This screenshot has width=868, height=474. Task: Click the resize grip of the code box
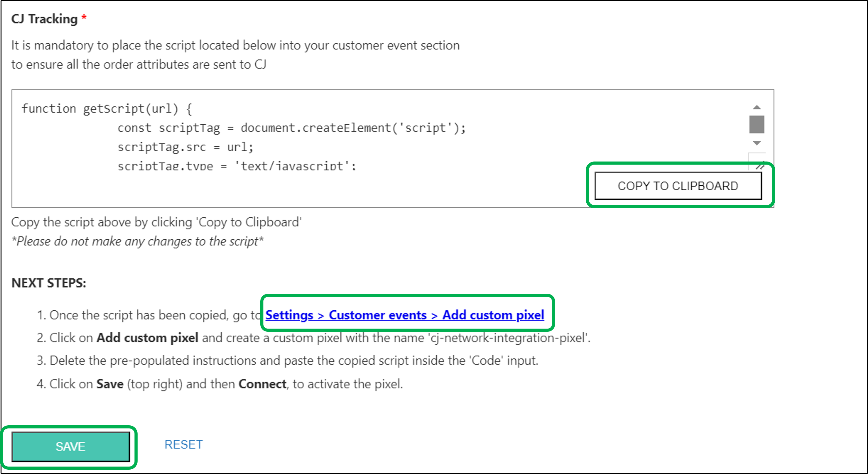point(759,166)
